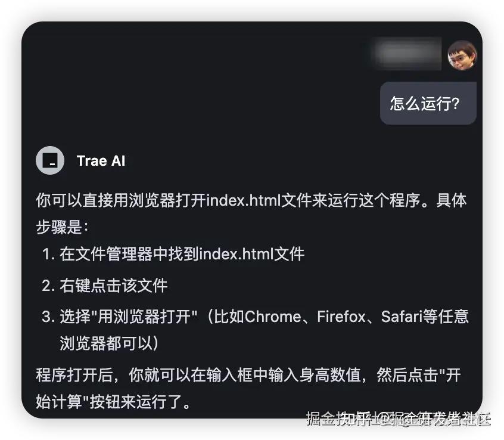
Task: Click the word "Chrome" in step 3
Action: click(x=273, y=317)
